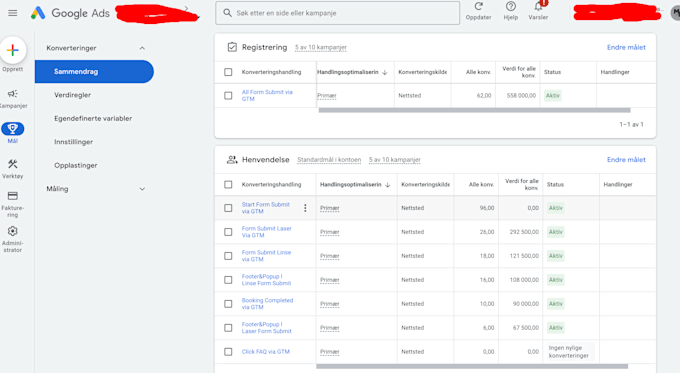
Task: Select all rows in Henvendelse table
Action: click(x=228, y=184)
